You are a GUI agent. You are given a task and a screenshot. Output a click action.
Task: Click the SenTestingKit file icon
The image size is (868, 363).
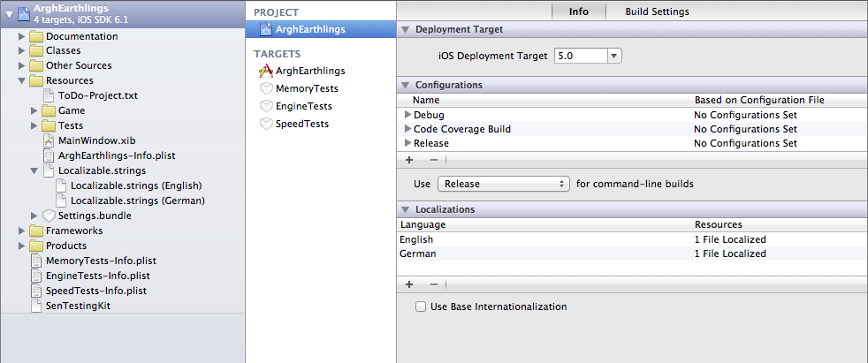[x=36, y=306]
